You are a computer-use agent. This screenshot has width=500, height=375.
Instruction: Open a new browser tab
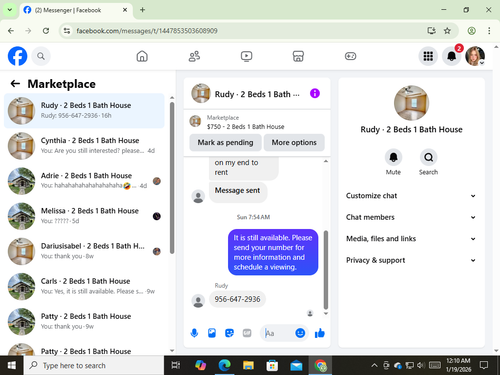[142, 10]
